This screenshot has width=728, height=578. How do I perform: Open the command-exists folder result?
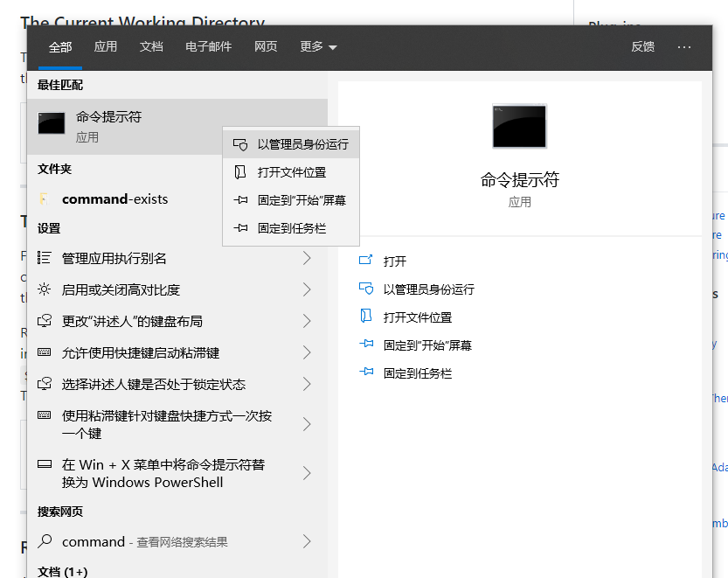(177, 199)
